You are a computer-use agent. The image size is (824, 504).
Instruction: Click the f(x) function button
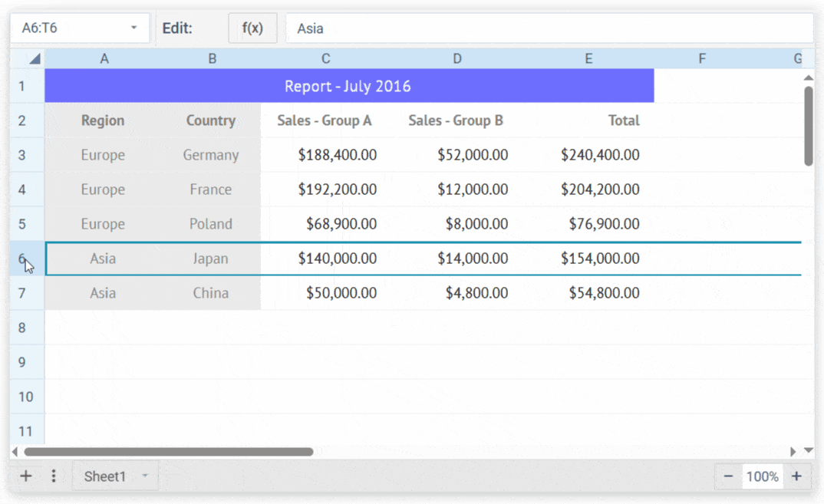tap(252, 28)
